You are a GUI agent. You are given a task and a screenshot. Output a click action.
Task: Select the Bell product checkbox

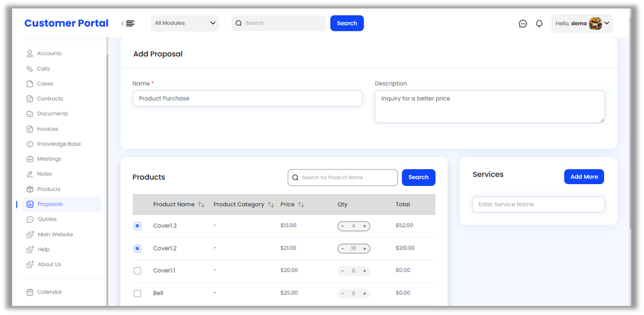pos(138,293)
